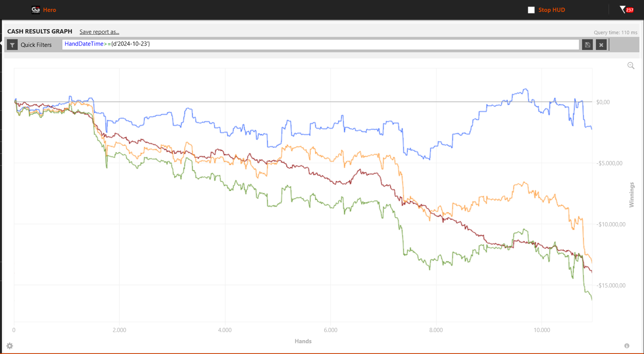Click the 8.000 hands axis label
This screenshot has height=354, width=644.
pos(436,330)
